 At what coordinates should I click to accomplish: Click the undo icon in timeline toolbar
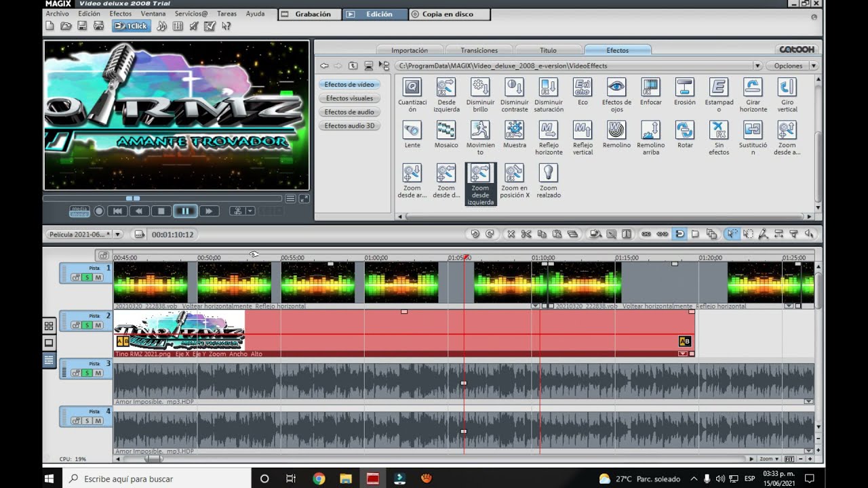[x=475, y=234]
